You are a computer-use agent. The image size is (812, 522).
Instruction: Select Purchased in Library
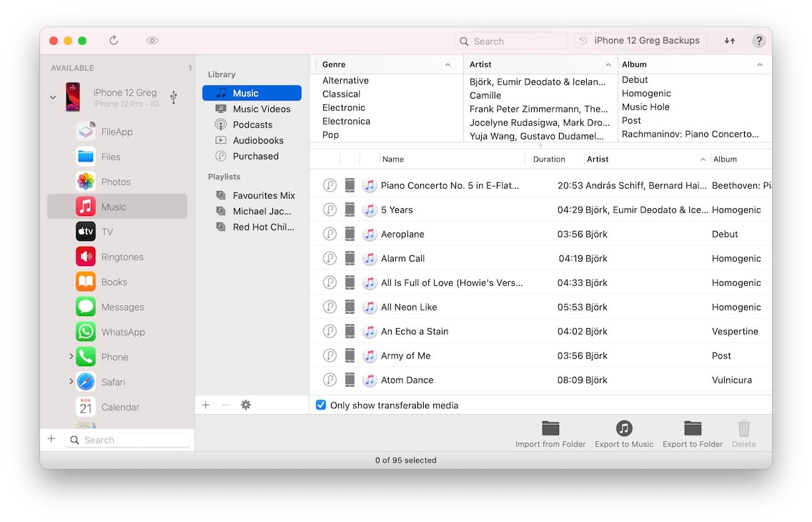click(x=252, y=156)
